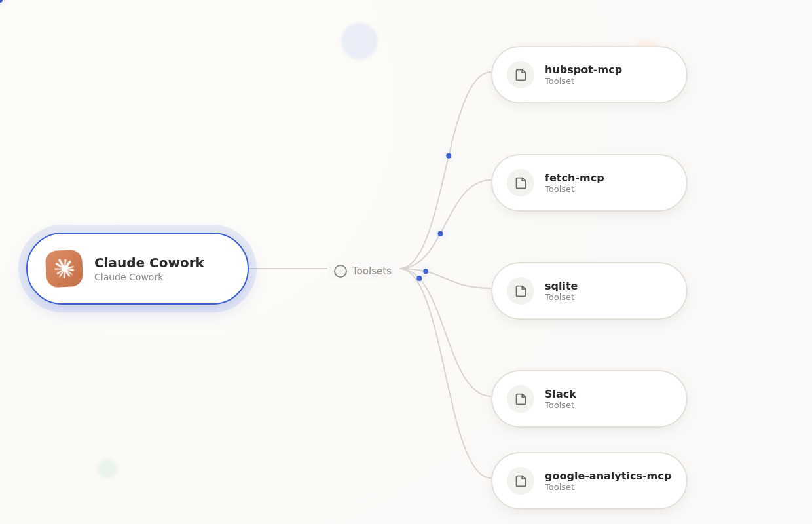812x524 pixels.
Task: Click the "Claude Cowork" subtitle text
Action: 129,277
